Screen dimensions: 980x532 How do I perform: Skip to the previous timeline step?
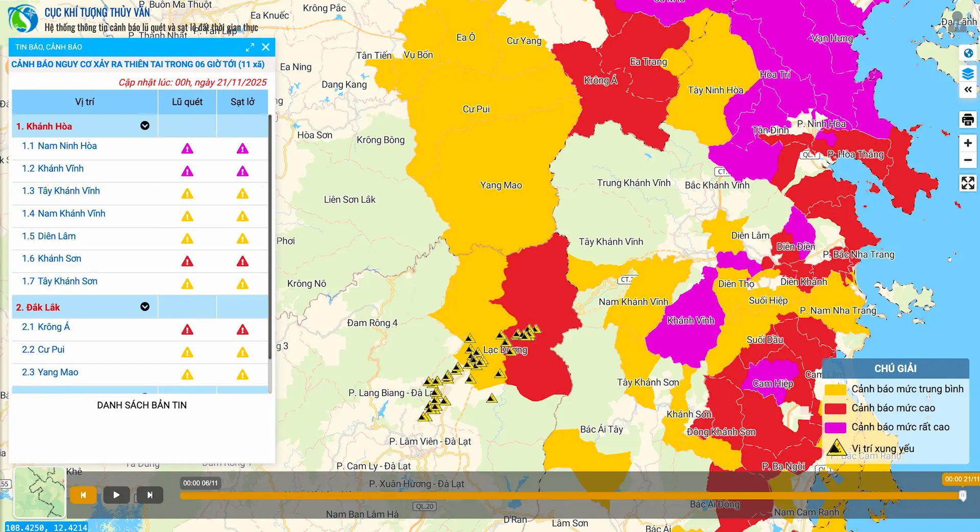[x=83, y=495]
